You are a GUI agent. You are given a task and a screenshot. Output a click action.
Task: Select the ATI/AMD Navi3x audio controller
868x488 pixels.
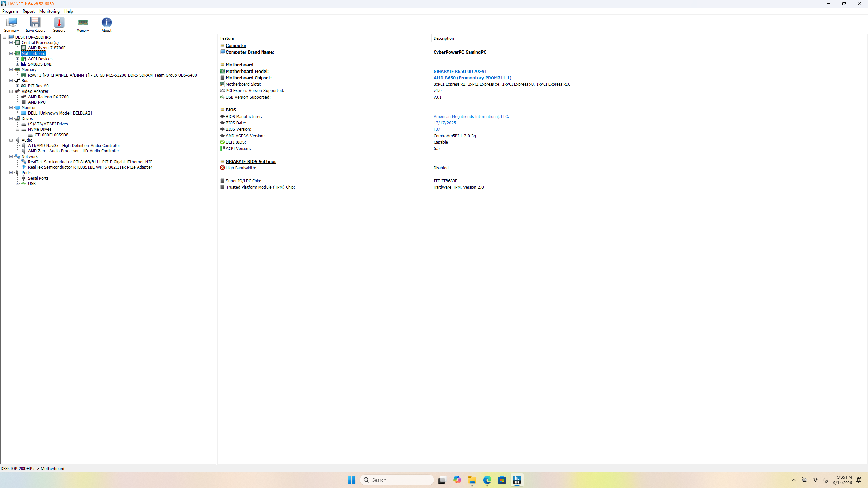74,146
